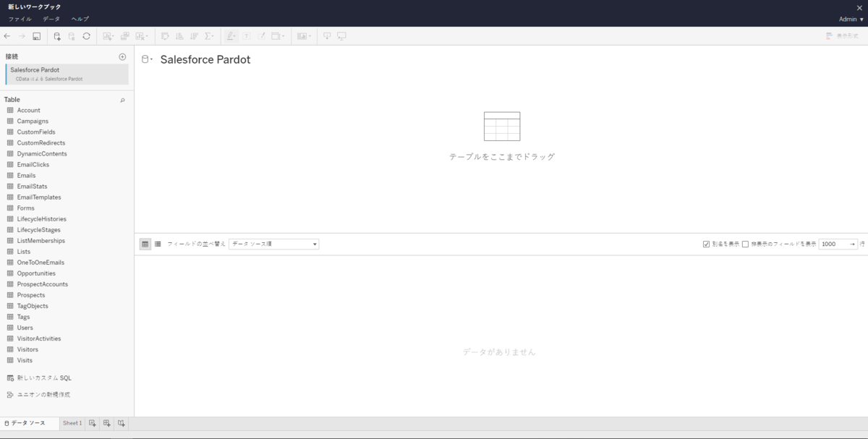Select the CustomFields table
The width and height of the screenshot is (868, 439).
point(36,132)
